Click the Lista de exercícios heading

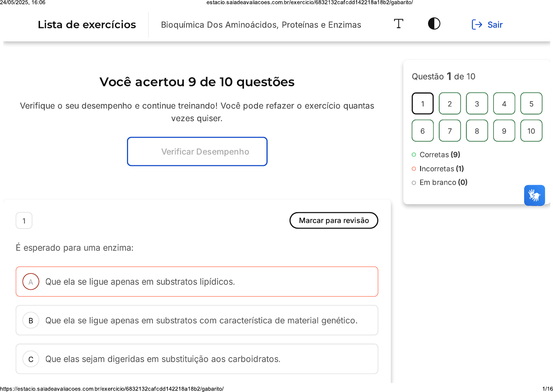pos(87,25)
